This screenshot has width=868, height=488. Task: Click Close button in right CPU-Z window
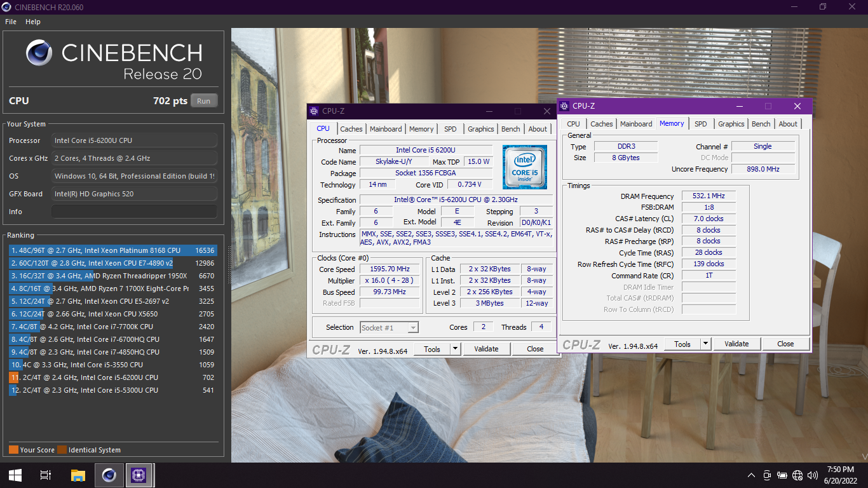click(x=785, y=344)
